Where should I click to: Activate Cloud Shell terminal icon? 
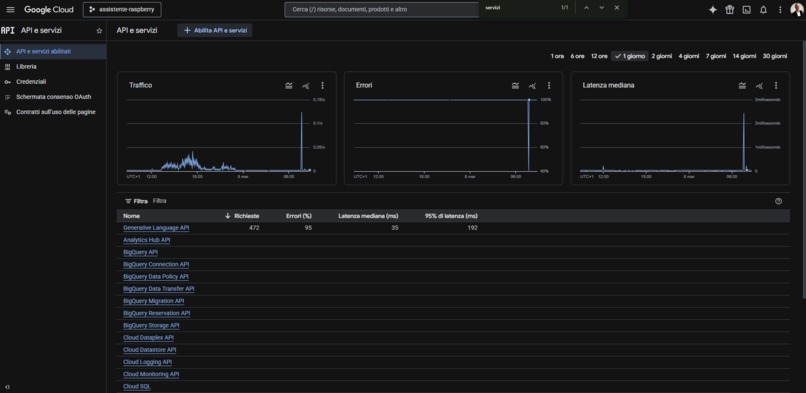746,10
